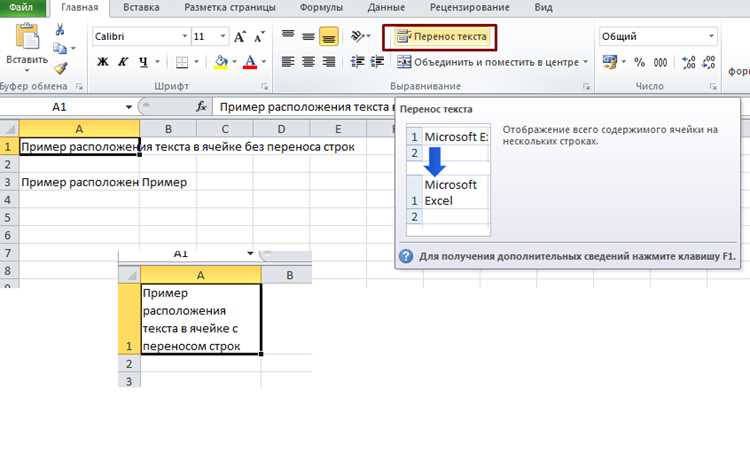Open Шрифт group dialog launcher
This screenshot has width=750, height=468.
265,87
